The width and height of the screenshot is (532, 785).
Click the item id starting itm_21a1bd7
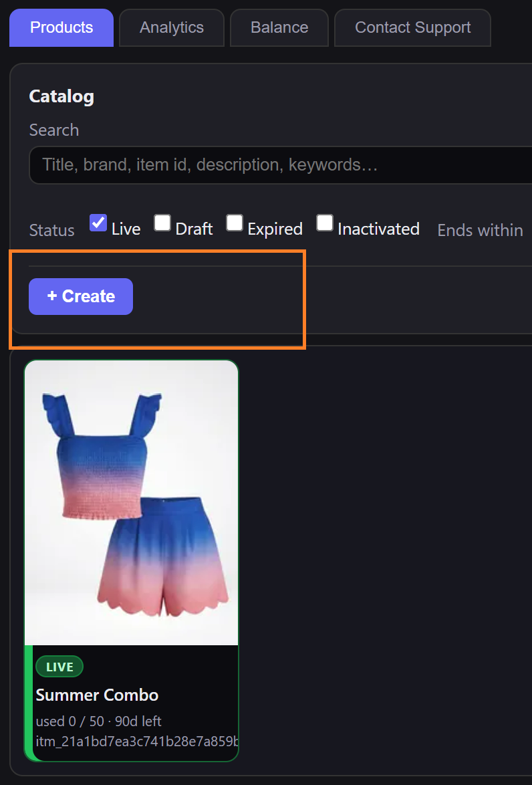(x=136, y=742)
